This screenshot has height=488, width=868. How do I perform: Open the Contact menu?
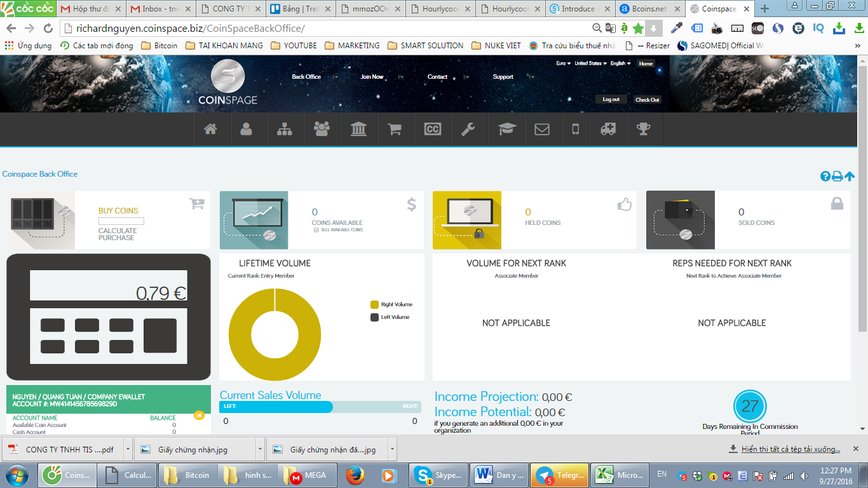(437, 77)
